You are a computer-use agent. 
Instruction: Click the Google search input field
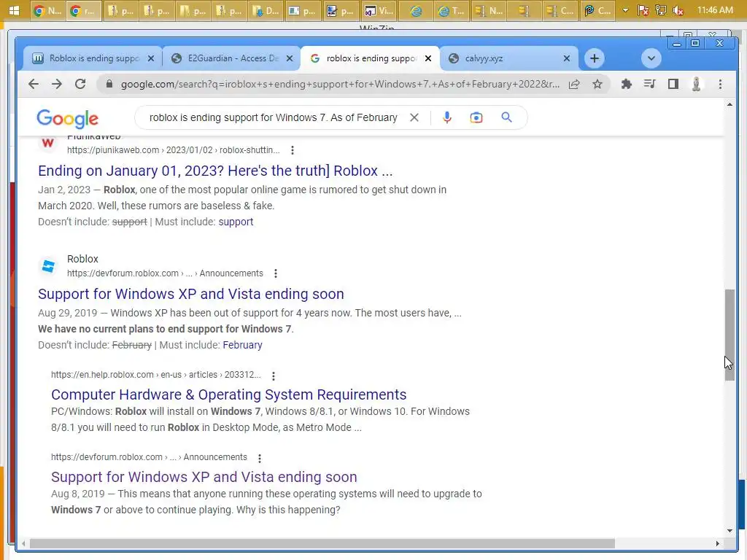pos(273,117)
